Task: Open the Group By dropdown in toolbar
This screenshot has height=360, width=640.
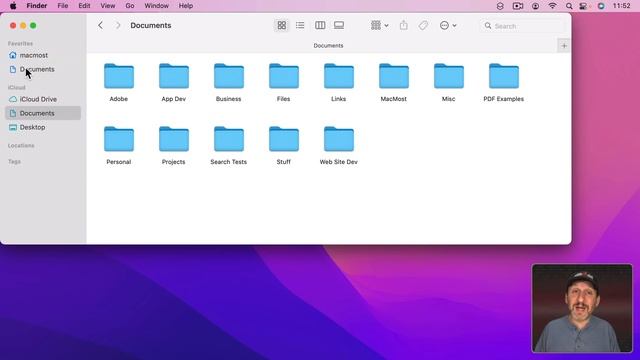Action: click(380, 25)
